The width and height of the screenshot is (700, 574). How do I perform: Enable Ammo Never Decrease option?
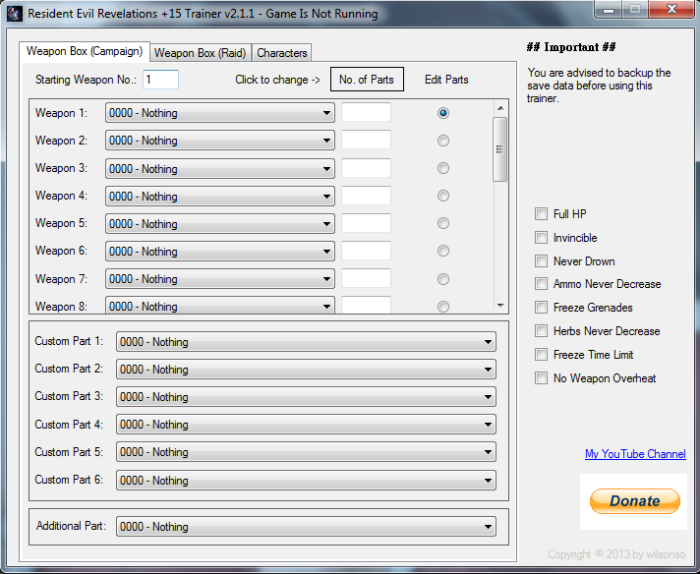541,284
